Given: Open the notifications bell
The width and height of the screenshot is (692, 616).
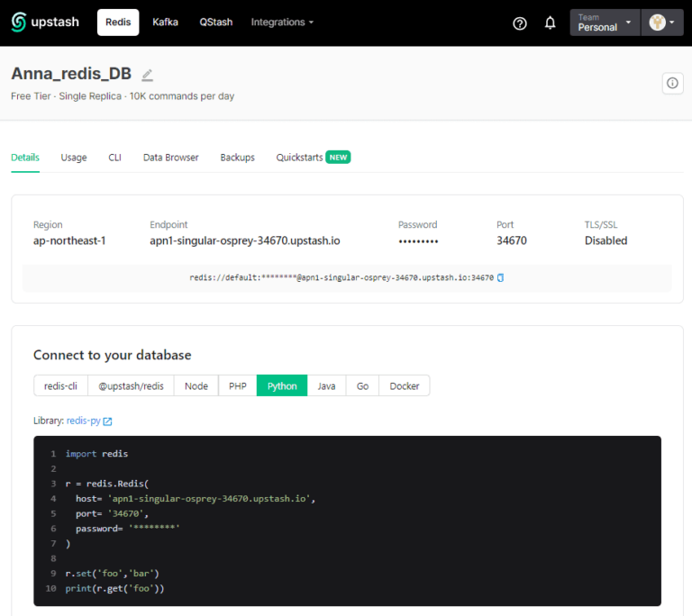Looking at the screenshot, I should pyautogui.click(x=550, y=23).
